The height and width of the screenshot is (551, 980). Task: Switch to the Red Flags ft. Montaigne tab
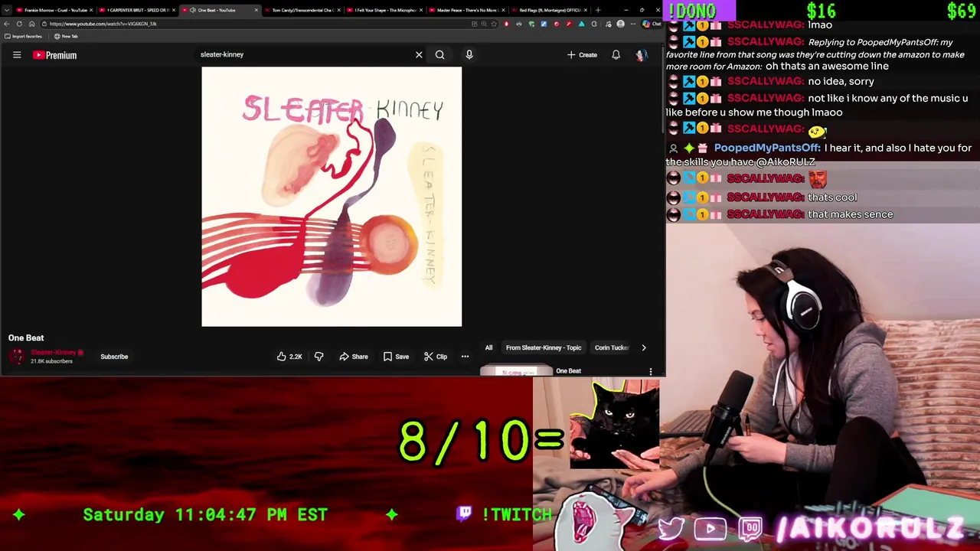pyautogui.click(x=548, y=10)
